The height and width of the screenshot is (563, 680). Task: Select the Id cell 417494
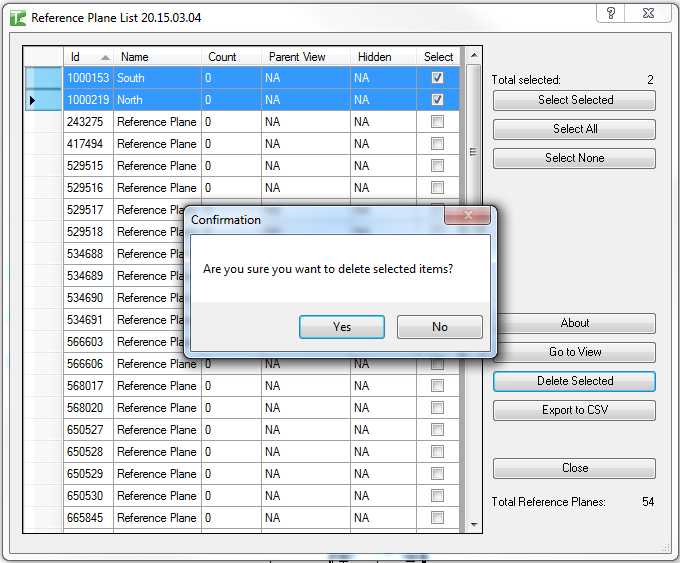[x=88, y=144]
